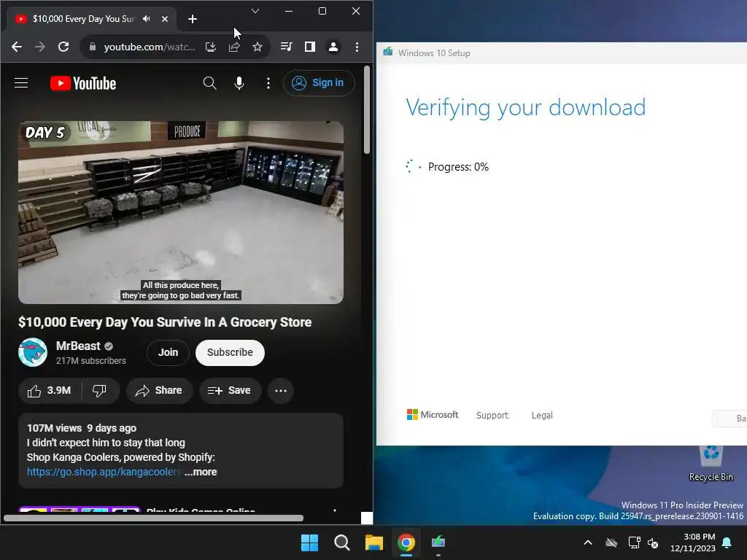This screenshot has height=560, width=747.
Task: Open MrBeast channel avatar
Action: 32,352
